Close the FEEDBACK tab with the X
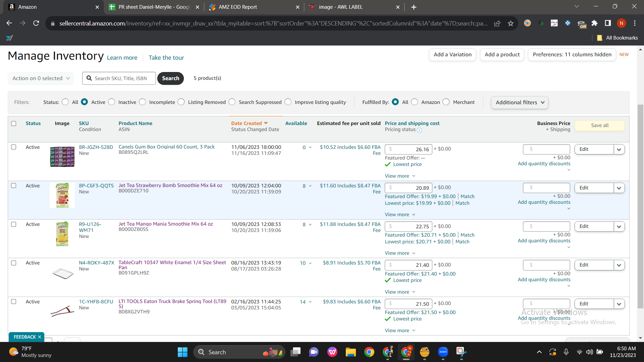 (40, 337)
